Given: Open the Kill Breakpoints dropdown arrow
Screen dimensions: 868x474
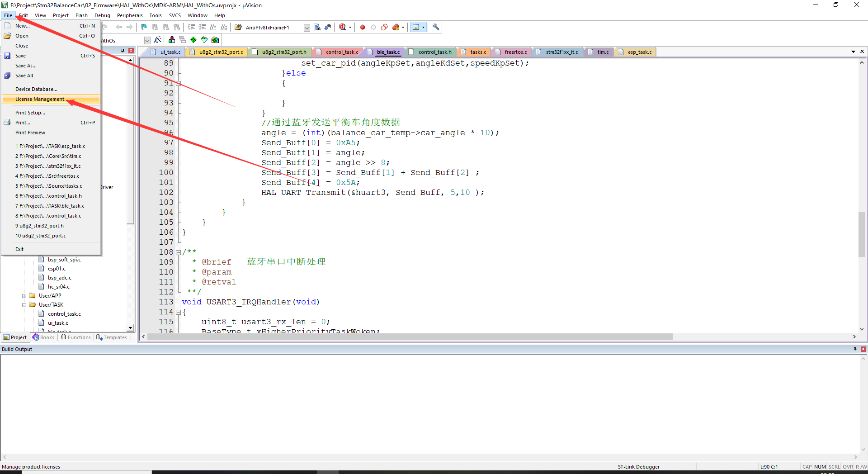Looking at the screenshot, I should 403,28.
